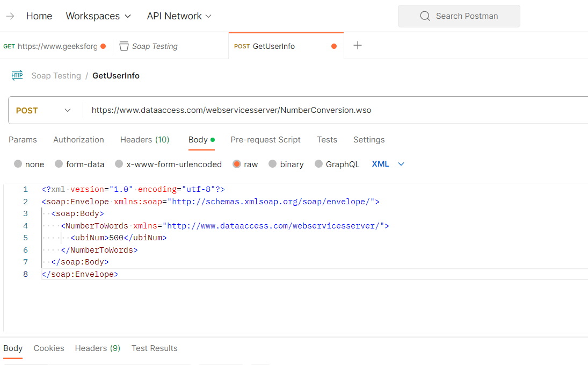Select the GraphQL body radio button
This screenshot has width=588, height=365.
tap(319, 164)
